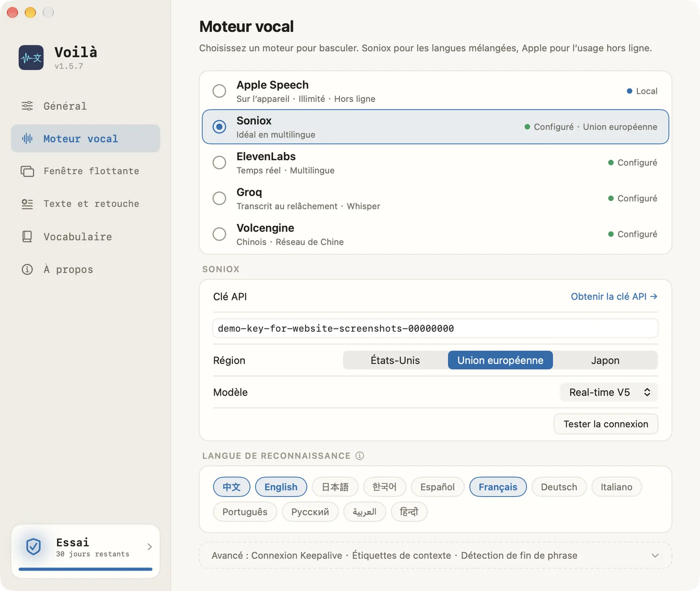The width and height of the screenshot is (700, 591).
Task: Click the Voilà app logo icon
Action: 31,57
